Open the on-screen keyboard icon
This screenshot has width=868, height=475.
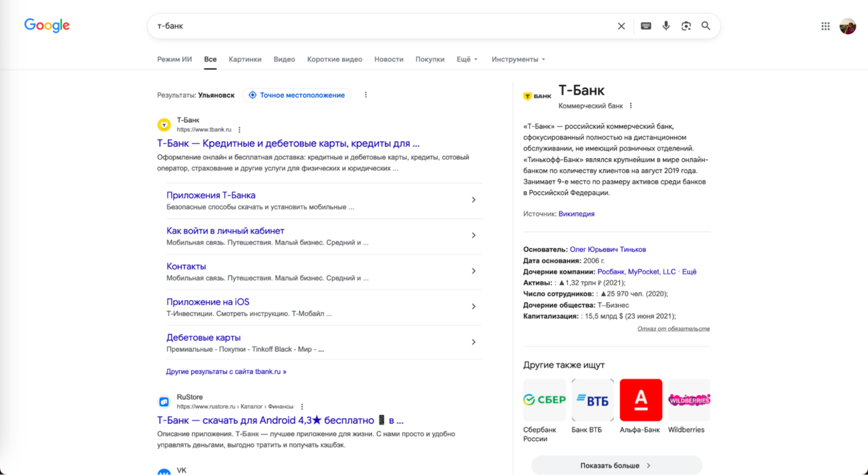645,26
